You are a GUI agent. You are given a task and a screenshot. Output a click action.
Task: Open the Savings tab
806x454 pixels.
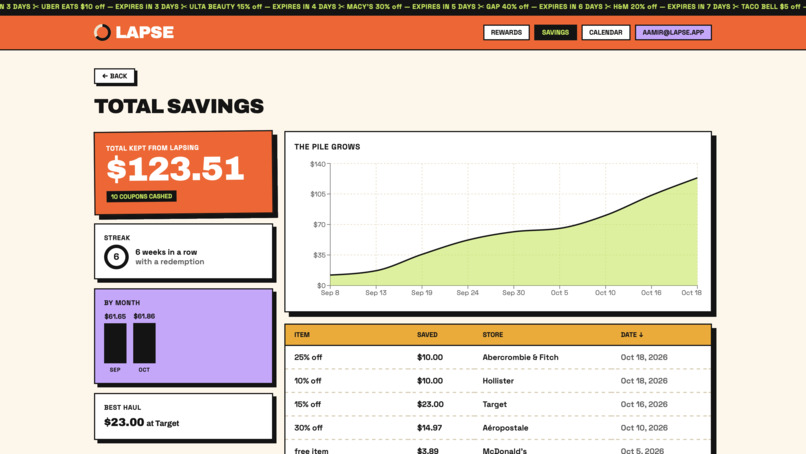point(555,32)
